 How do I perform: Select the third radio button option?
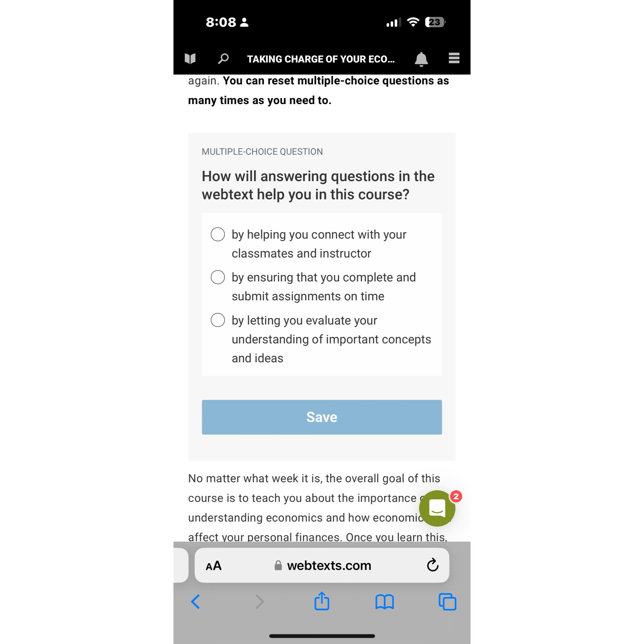click(x=217, y=319)
